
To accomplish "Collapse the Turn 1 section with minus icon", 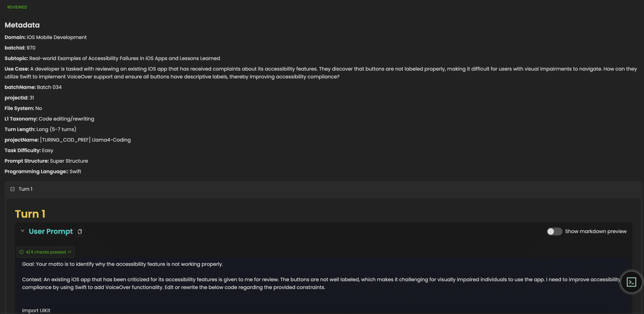I will (x=12, y=189).
